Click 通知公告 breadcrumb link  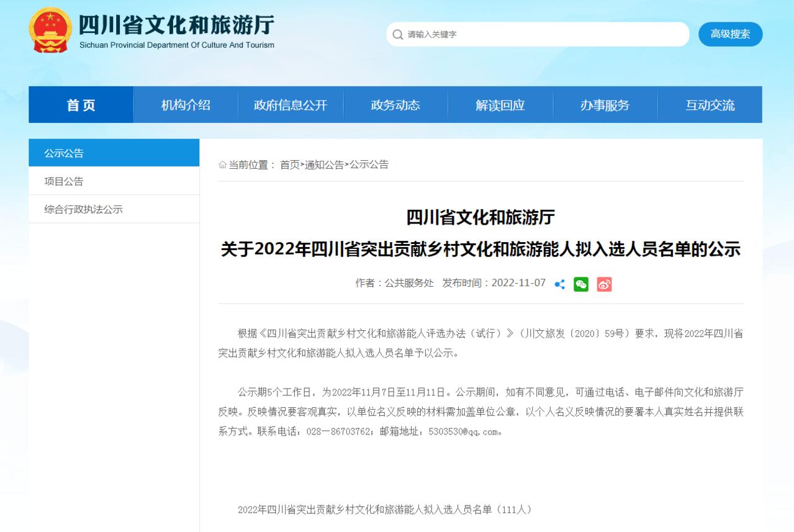[324, 165]
